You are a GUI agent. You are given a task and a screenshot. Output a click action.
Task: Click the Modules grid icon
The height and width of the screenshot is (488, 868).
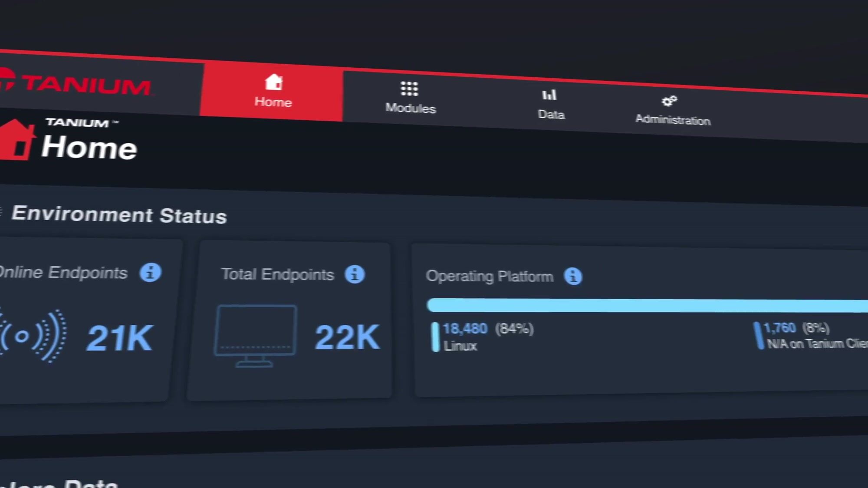point(409,89)
